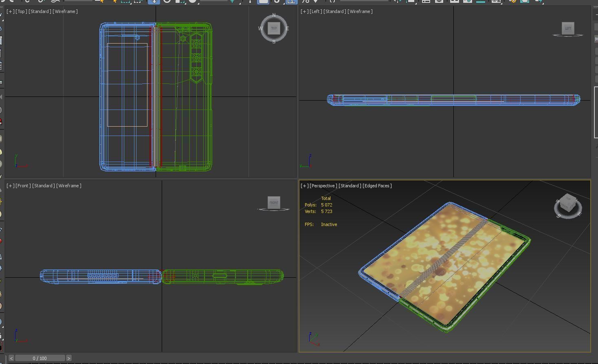Open the Wireframe shading dropdown in Top viewport
Viewport: 598px width, 364px height.
click(65, 11)
